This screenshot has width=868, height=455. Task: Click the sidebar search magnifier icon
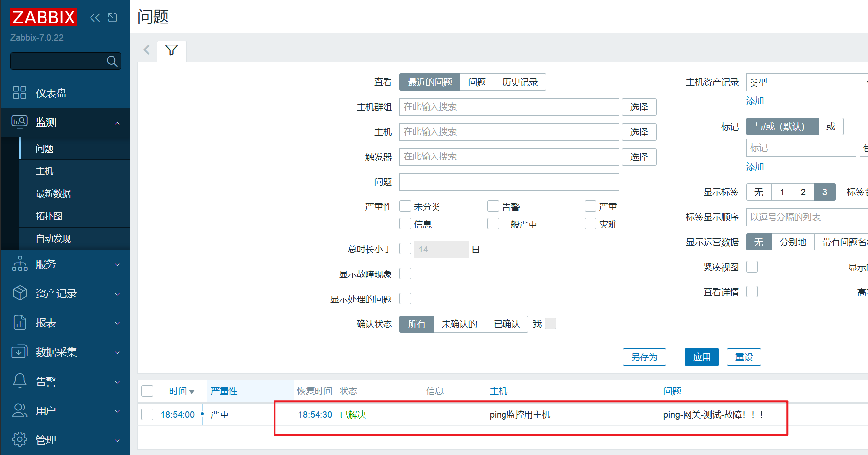pos(112,61)
